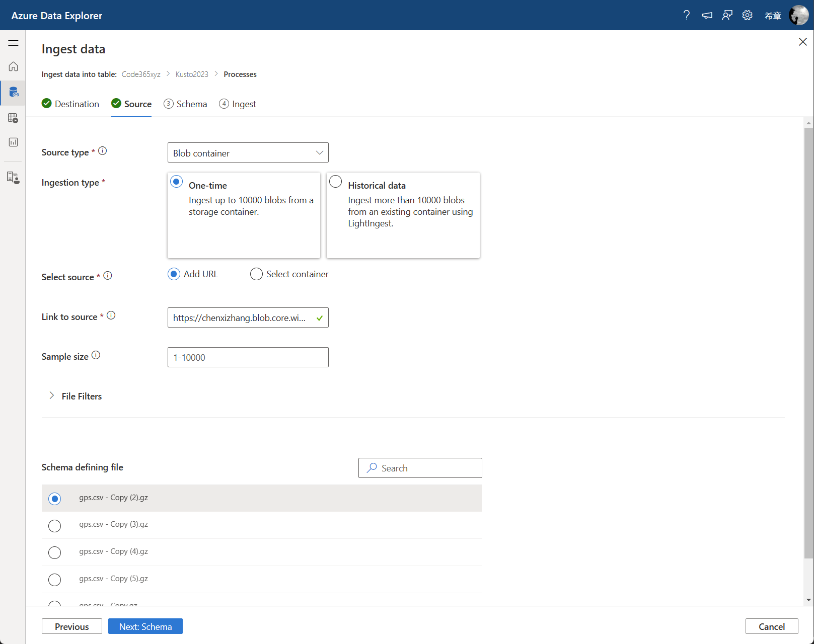Viewport: 814px width, 644px height.
Task: Click the account name beside the avatar
Action: click(x=773, y=16)
